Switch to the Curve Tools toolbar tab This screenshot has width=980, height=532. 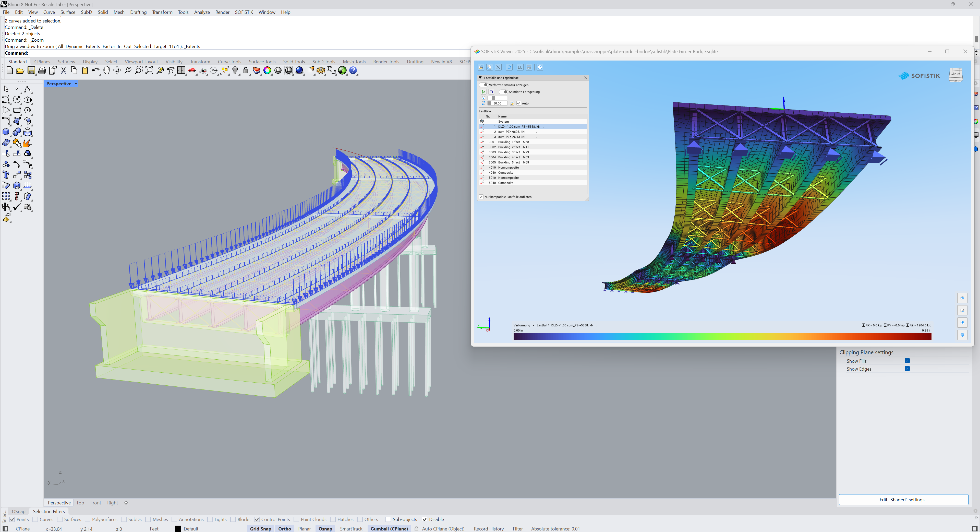pyautogui.click(x=229, y=62)
